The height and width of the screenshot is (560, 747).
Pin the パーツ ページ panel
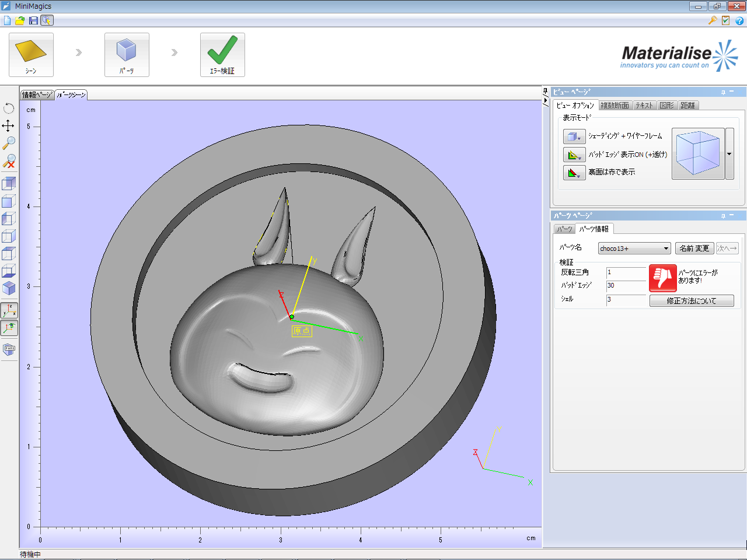723,216
